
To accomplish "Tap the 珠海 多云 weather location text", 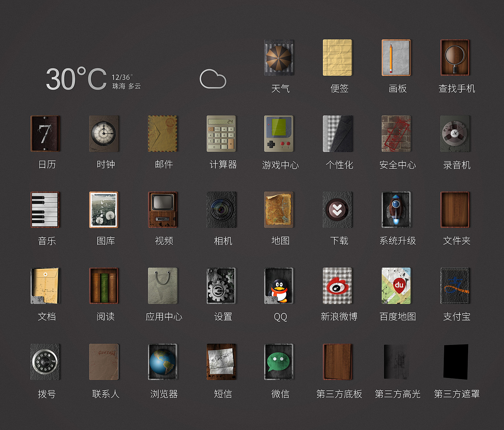I will (x=126, y=86).
